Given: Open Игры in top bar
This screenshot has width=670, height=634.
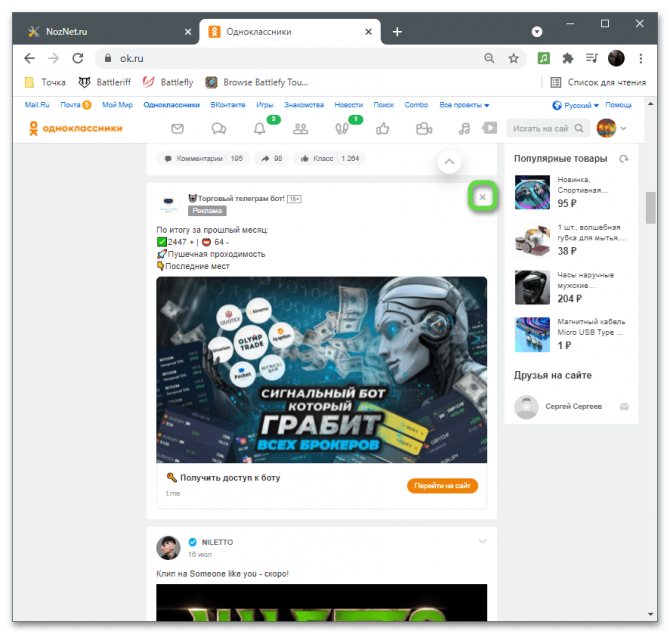Looking at the screenshot, I should coord(264,105).
